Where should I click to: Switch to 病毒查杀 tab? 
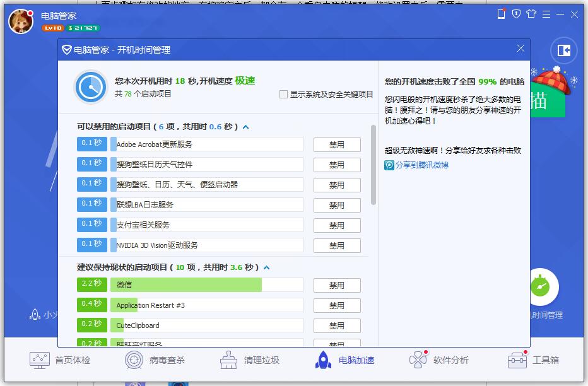pyautogui.click(x=155, y=360)
